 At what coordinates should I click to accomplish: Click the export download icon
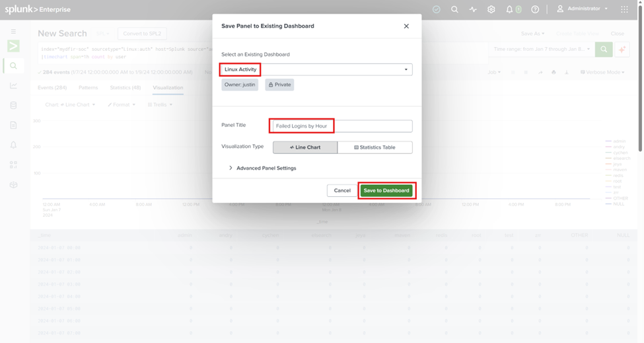[x=566, y=72]
